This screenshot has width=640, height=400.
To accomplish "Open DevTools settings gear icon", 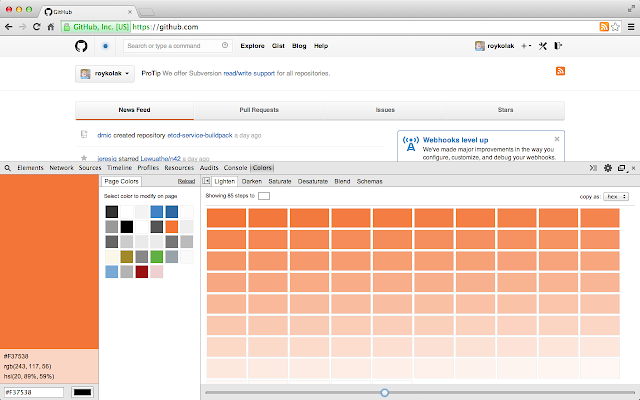I will coord(608,168).
